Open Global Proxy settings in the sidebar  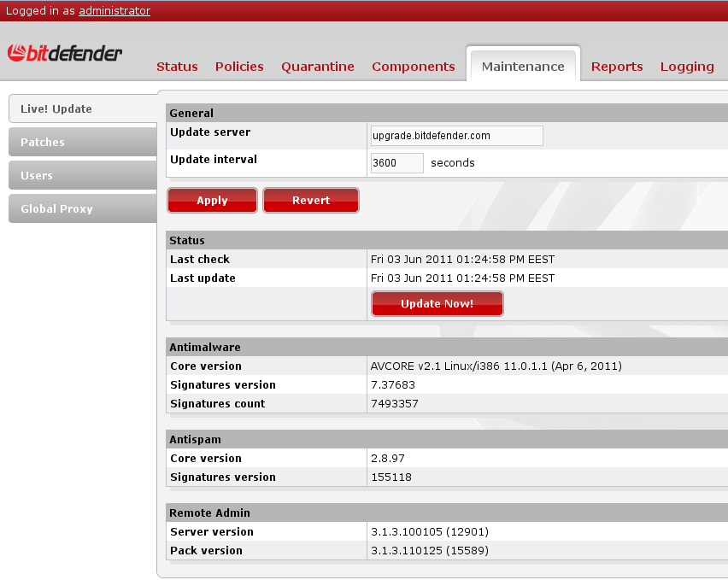[x=56, y=209]
